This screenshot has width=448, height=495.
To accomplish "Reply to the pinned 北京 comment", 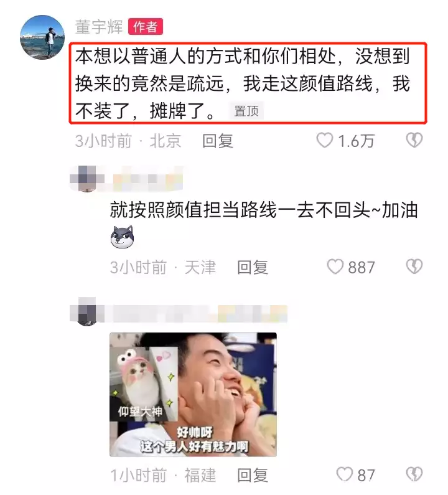I will pyautogui.click(x=218, y=141).
